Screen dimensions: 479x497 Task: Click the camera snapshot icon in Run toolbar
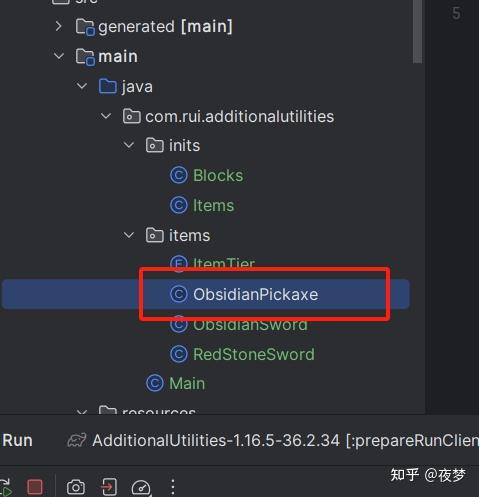[76, 487]
